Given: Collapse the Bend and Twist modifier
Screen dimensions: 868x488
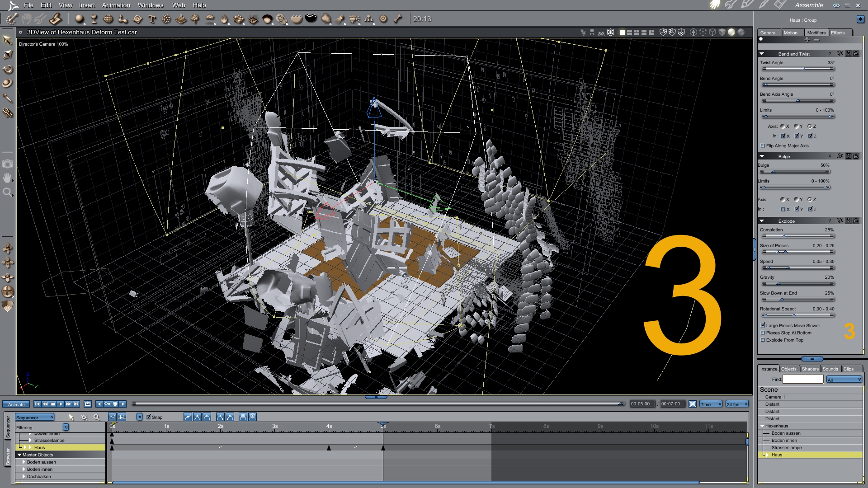Looking at the screenshot, I should (762, 54).
